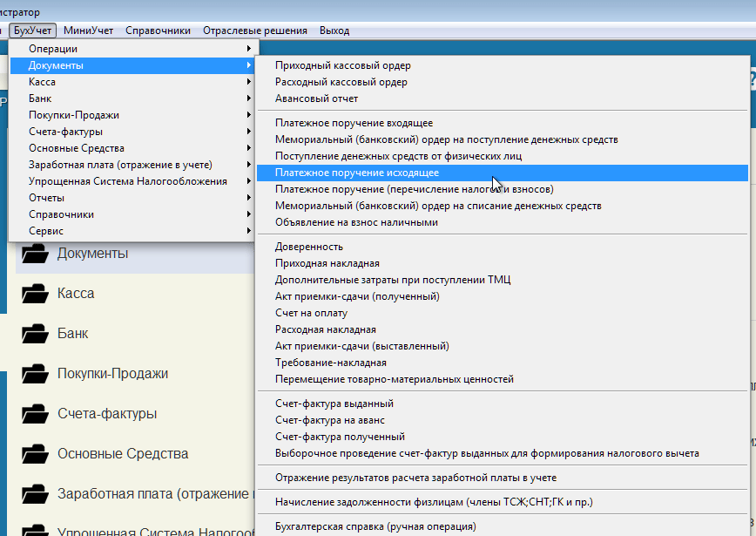Select Документы in the БухУчет dropdown

point(134,65)
